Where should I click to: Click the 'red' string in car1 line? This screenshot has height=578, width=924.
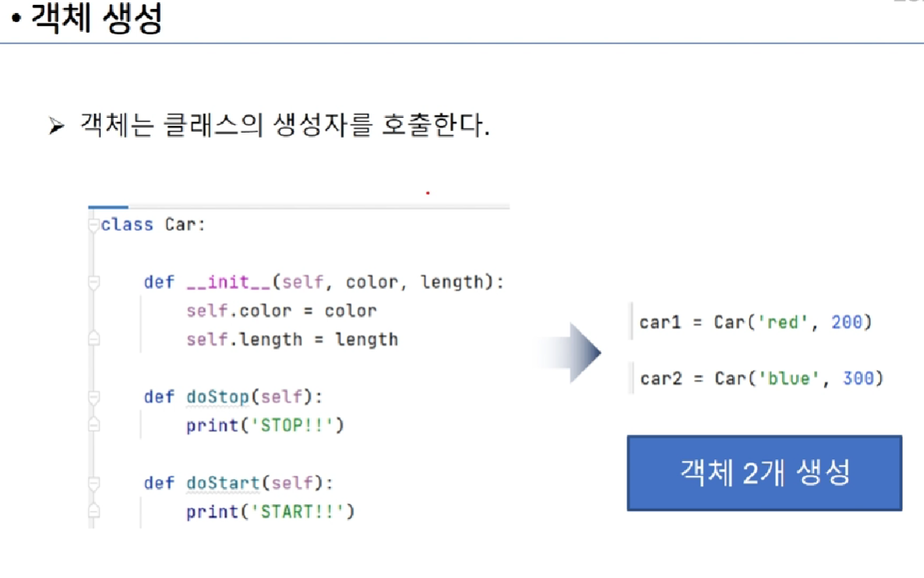782,323
